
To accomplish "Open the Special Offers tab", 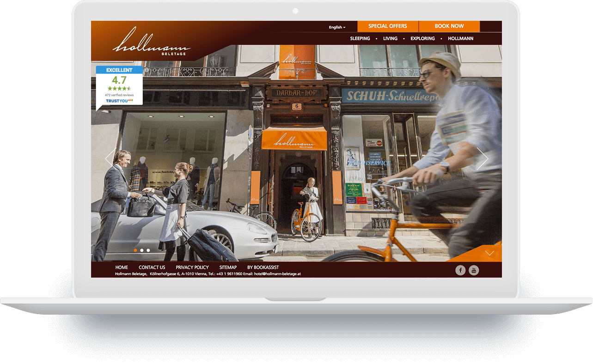I will point(388,26).
